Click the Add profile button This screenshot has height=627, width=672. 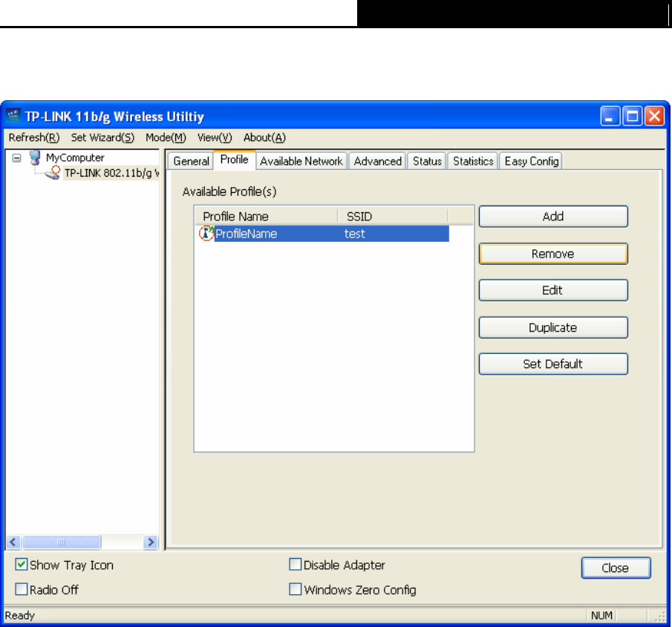coord(553,216)
